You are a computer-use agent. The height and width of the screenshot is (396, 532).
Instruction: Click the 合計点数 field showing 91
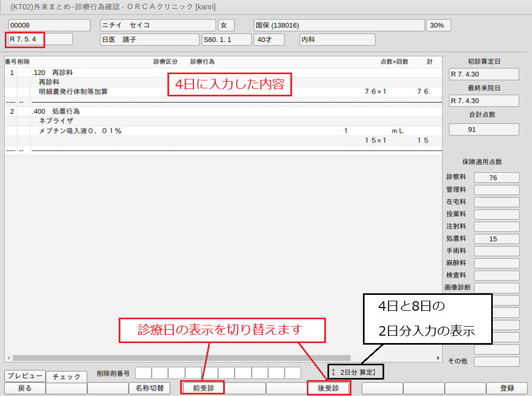tap(484, 130)
